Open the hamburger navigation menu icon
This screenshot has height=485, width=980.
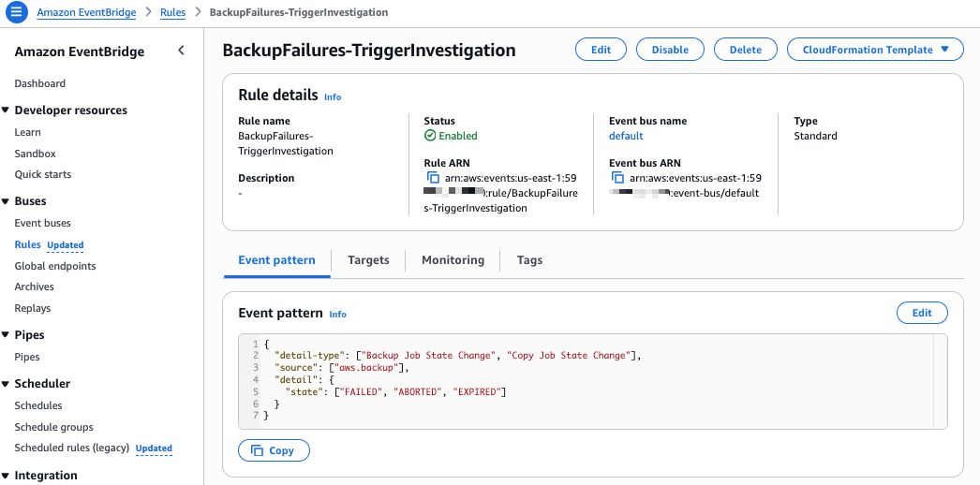point(16,12)
